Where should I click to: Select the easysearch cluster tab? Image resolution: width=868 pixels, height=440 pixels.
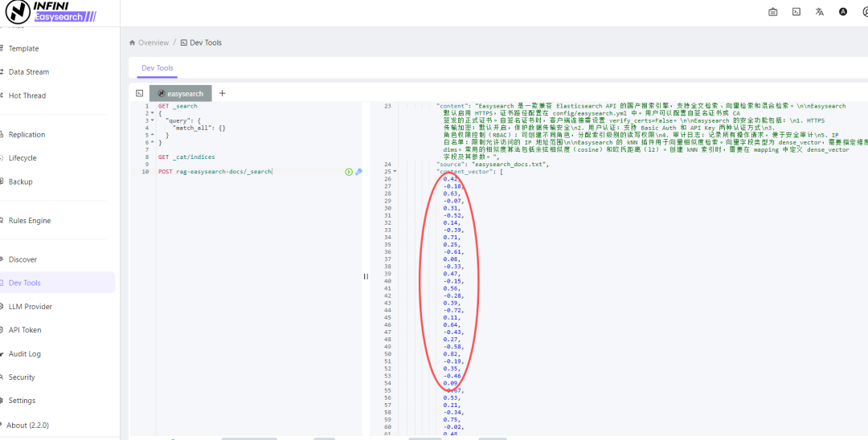(181, 93)
